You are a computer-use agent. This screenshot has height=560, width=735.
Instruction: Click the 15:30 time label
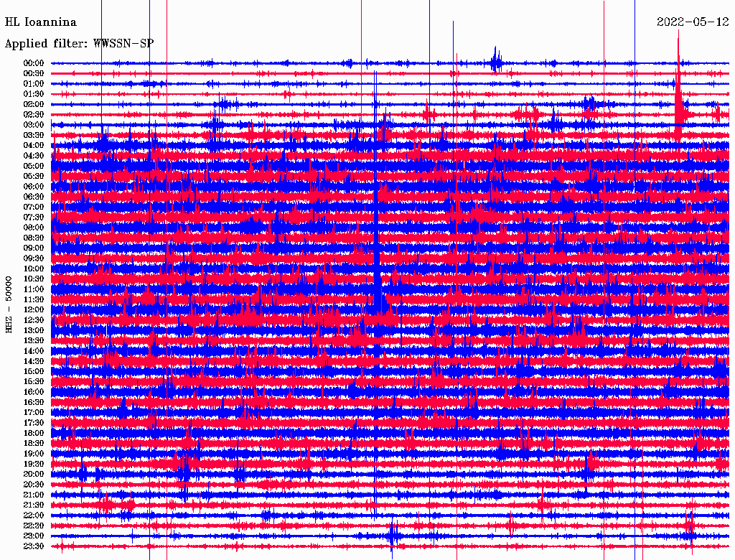click(34, 382)
